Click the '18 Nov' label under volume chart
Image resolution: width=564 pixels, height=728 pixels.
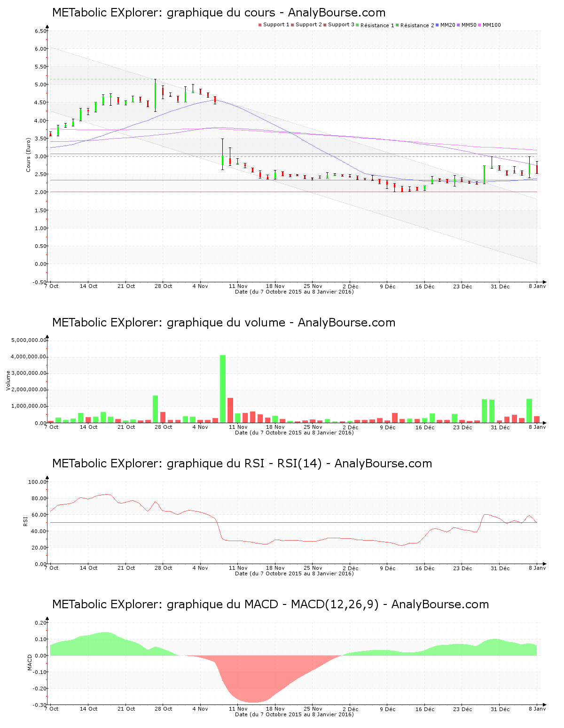[x=275, y=427]
